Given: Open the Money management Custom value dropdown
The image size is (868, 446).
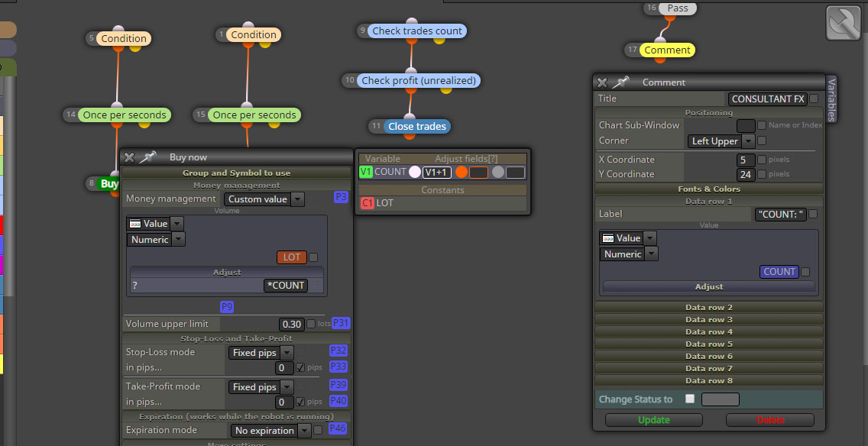Looking at the screenshot, I should tap(264, 199).
